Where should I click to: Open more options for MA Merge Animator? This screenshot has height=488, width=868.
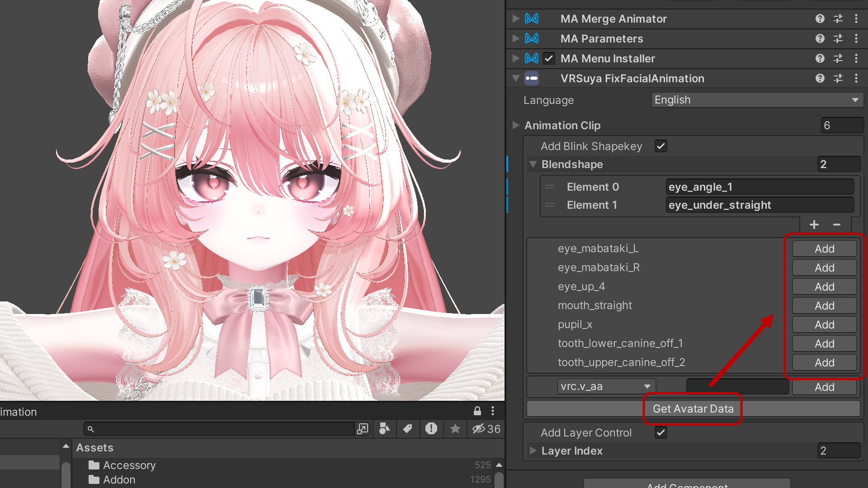856,19
